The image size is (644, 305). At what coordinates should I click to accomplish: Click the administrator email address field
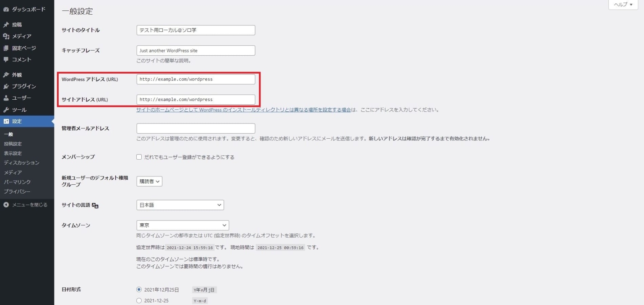[x=196, y=129]
